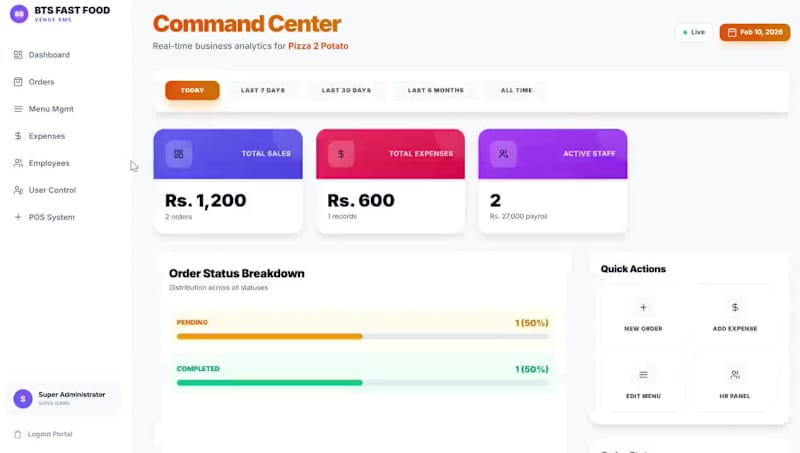Click the Expenses dollar icon in sidebar
Image resolution: width=800 pixels, height=453 pixels.
pyautogui.click(x=18, y=136)
